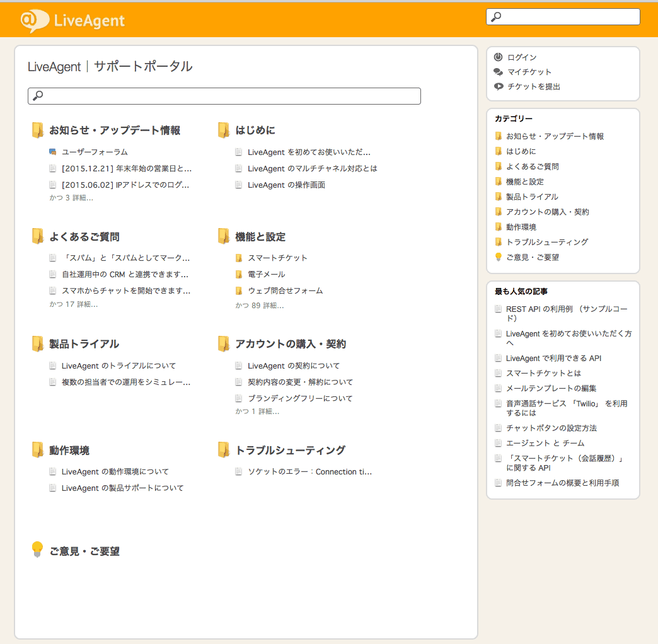Click sidebar folder icon next to トラブルシューティング
This screenshot has height=644, width=658.
(498, 241)
